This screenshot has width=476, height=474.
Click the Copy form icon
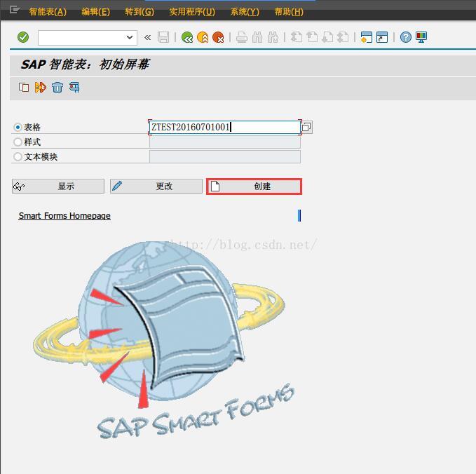(x=24, y=88)
